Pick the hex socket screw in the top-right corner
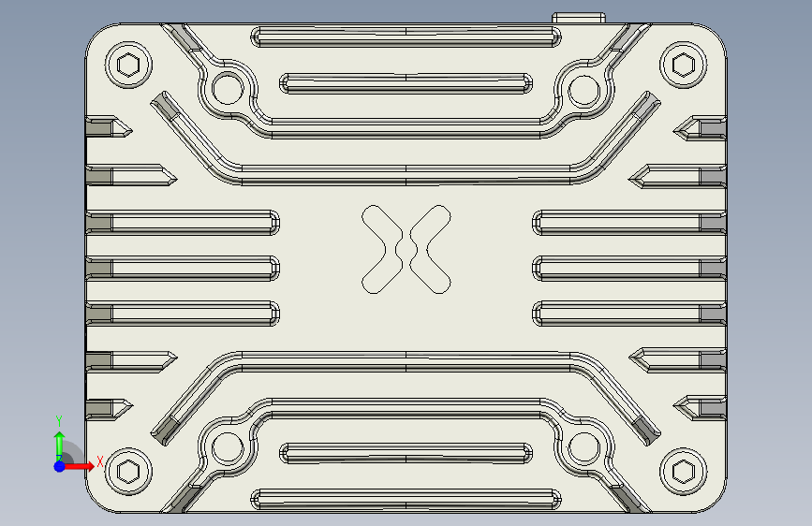This screenshot has height=526, width=812. (x=684, y=66)
